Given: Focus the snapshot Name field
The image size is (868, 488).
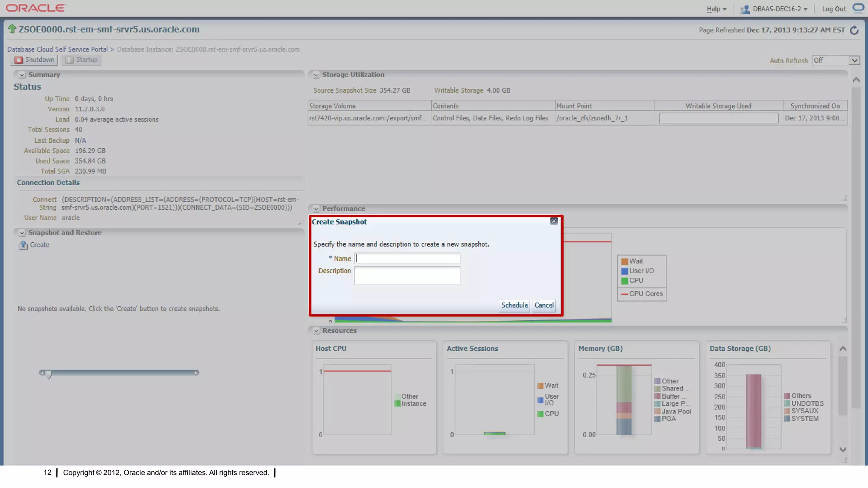Looking at the screenshot, I should pos(407,258).
